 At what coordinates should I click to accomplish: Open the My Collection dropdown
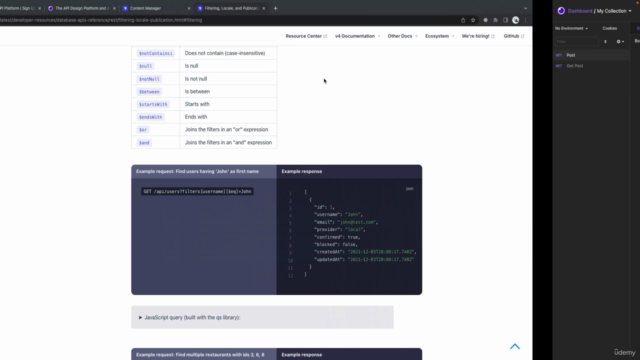(x=614, y=11)
